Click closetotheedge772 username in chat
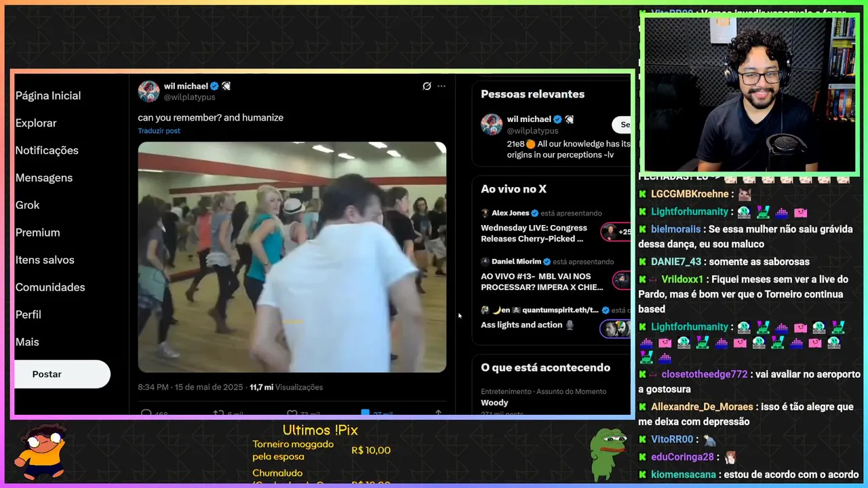The width and height of the screenshot is (868, 488). tap(705, 374)
